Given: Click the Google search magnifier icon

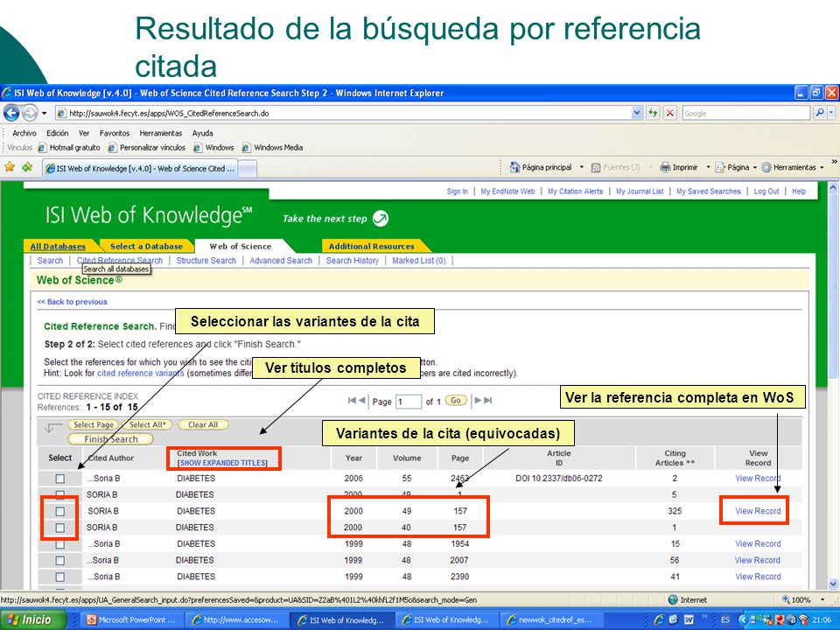Looking at the screenshot, I should [x=819, y=113].
